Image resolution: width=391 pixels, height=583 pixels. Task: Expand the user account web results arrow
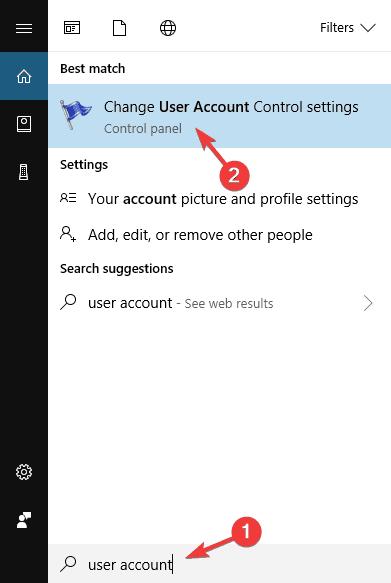368,303
